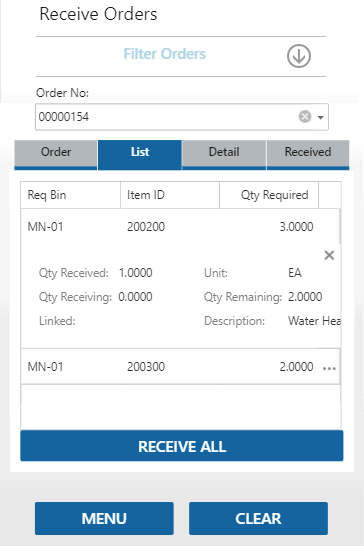Select the row with item 200300
This screenshot has width=364, height=546.
[180, 367]
